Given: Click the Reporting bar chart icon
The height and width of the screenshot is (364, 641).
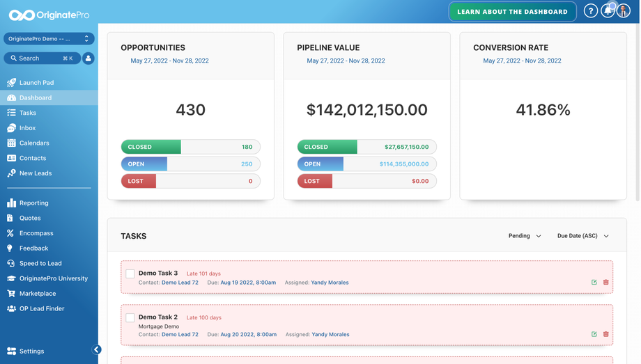Looking at the screenshot, I should click(x=11, y=203).
